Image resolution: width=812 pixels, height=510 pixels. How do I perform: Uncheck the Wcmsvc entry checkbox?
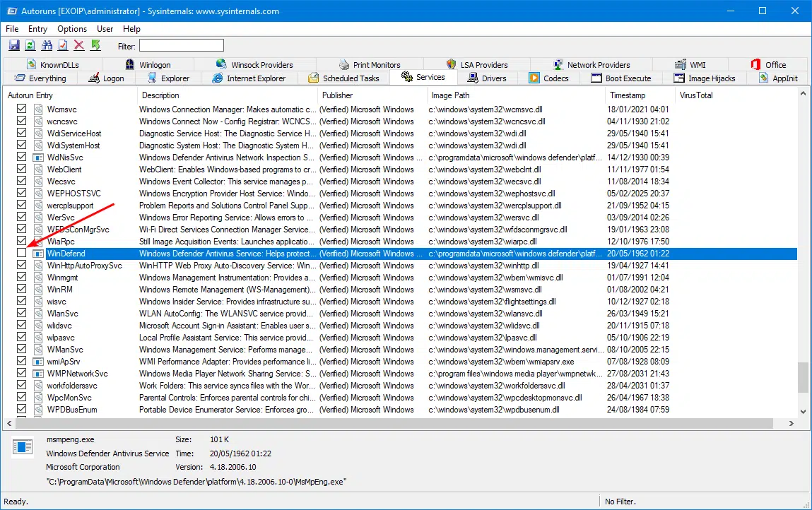(x=21, y=109)
